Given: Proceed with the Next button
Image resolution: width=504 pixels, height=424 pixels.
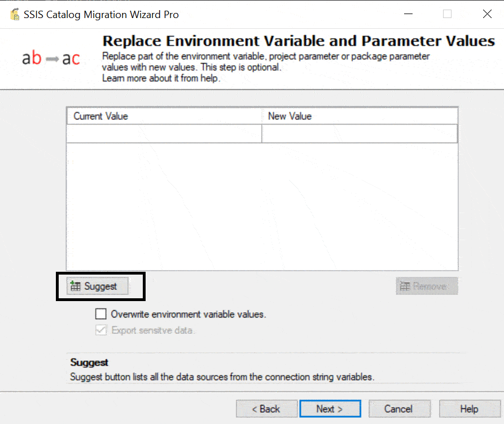Looking at the screenshot, I should [x=330, y=409].
